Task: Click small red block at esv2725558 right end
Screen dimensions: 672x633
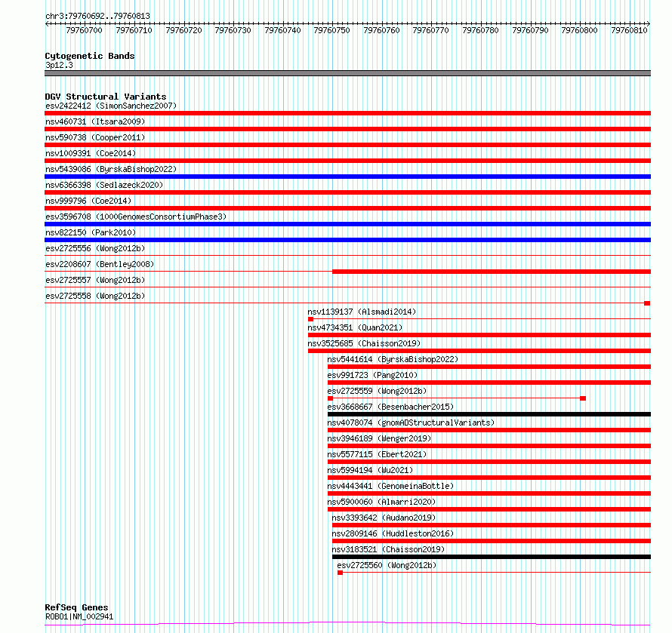Action: (x=647, y=303)
